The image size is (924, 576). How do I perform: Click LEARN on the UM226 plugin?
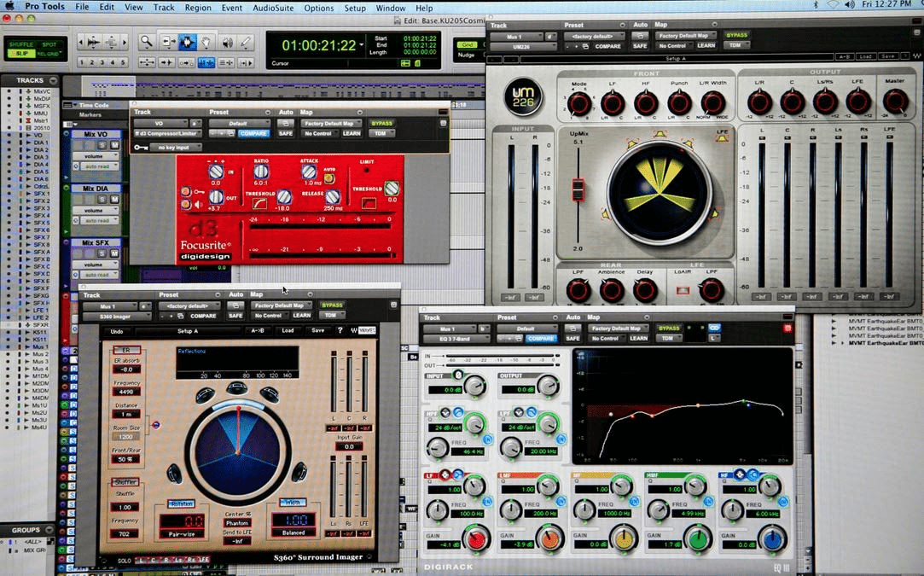pos(706,45)
